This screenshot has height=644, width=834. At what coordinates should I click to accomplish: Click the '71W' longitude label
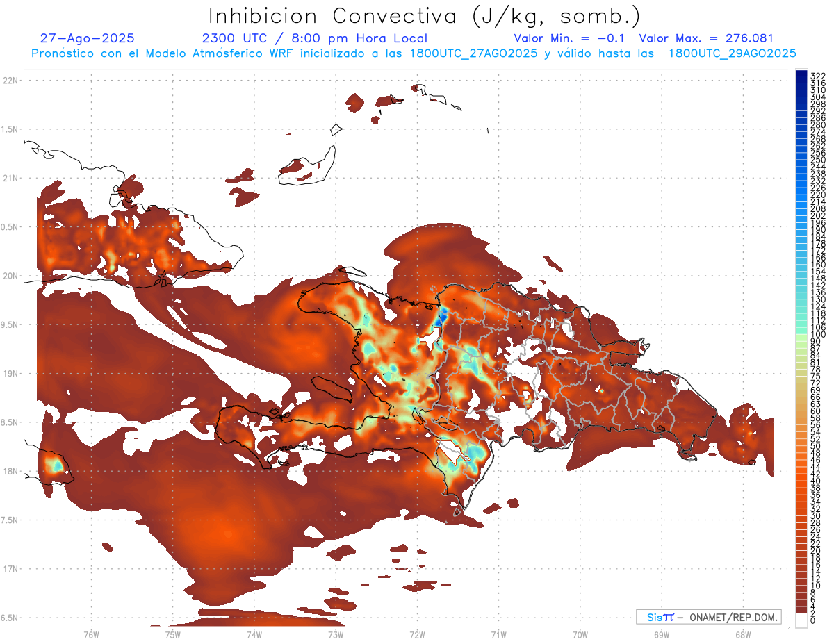click(498, 634)
